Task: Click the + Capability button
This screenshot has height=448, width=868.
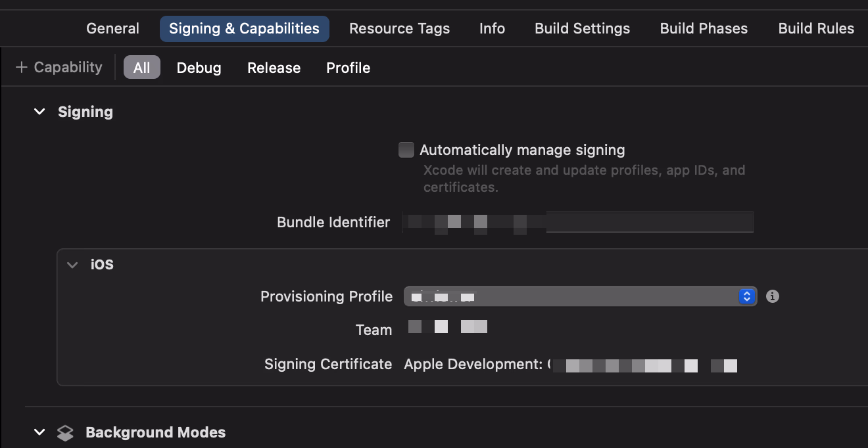Action: click(59, 68)
